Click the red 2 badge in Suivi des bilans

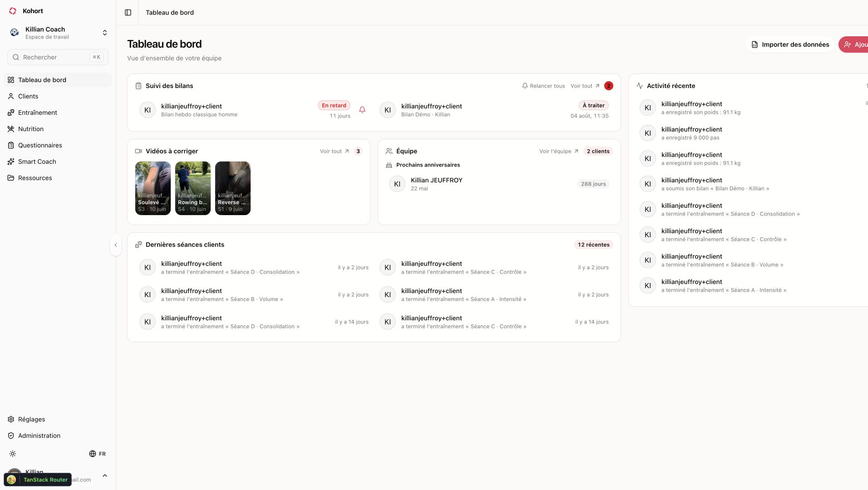pyautogui.click(x=609, y=86)
